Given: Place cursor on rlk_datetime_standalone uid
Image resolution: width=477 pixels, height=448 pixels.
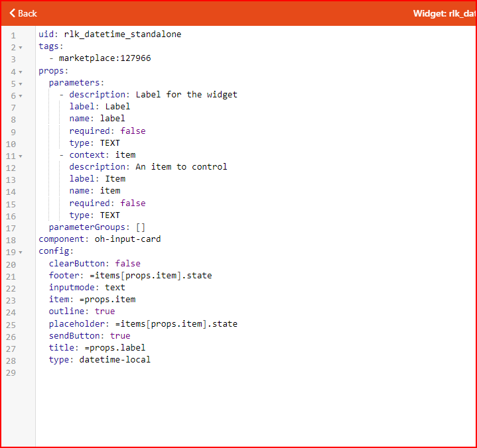Looking at the screenshot, I should [x=122, y=34].
